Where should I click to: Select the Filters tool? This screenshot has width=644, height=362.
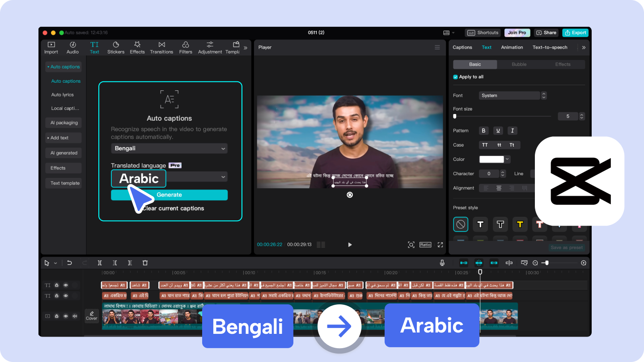[x=186, y=47]
